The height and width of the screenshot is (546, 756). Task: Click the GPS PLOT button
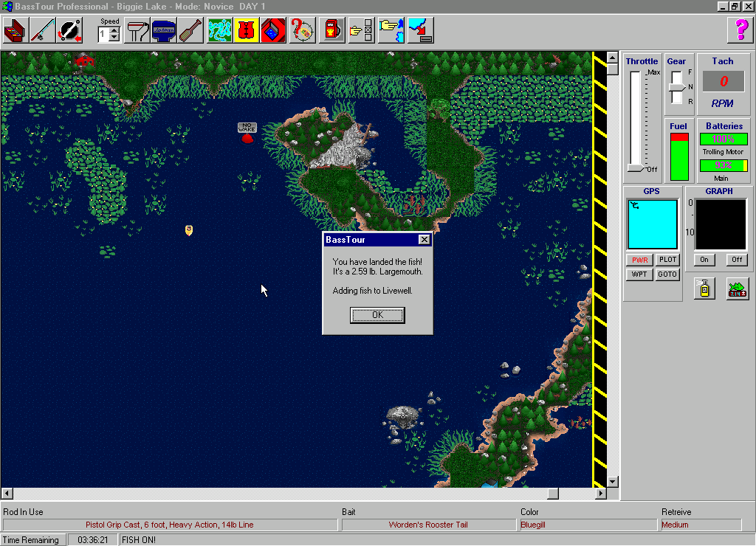tap(667, 259)
